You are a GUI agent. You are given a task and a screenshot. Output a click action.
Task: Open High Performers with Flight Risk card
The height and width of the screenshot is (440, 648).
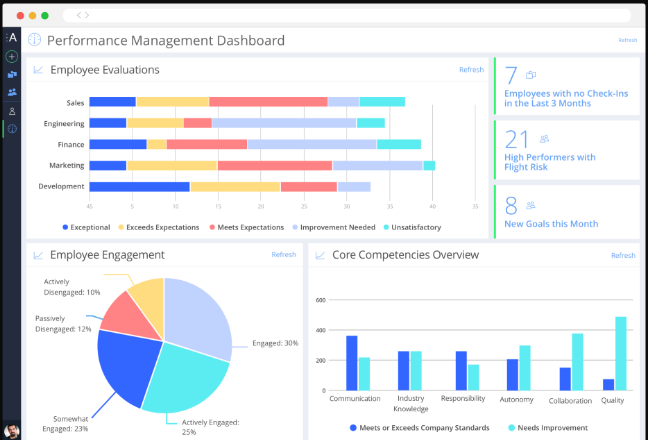(567, 149)
